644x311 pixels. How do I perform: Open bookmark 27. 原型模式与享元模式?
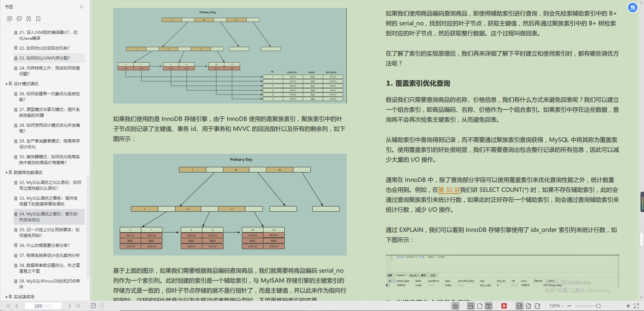point(49,112)
